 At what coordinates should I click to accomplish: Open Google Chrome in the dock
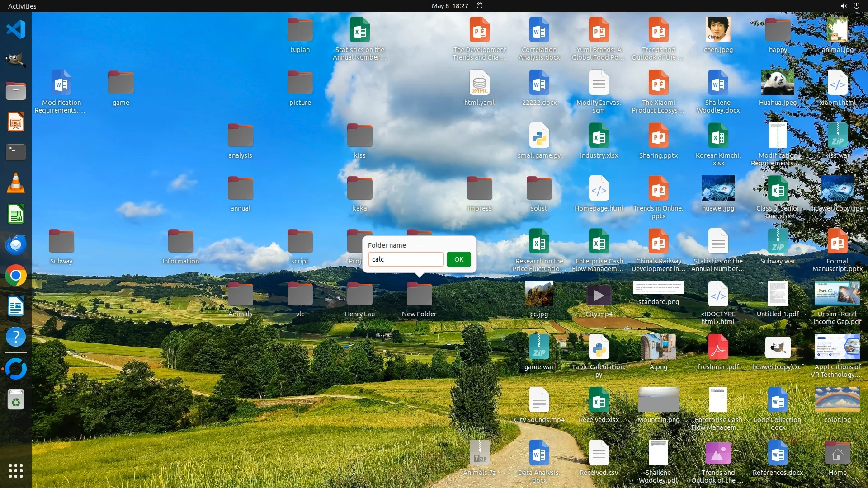click(x=16, y=276)
